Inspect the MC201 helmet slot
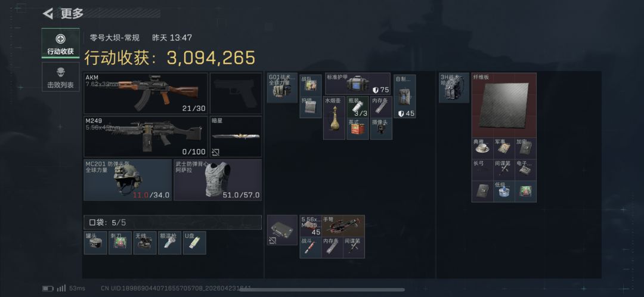The height and width of the screenshot is (297, 644). click(x=128, y=180)
